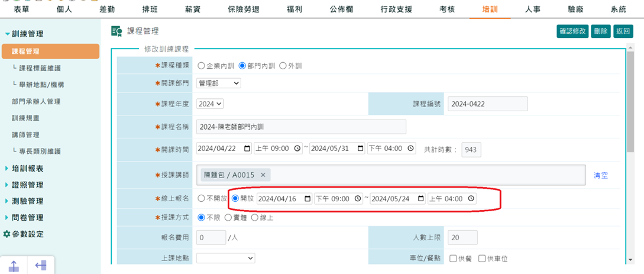
Task: Remove instructor tag 陳麵包 / A0015
Action: click(x=263, y=175)
